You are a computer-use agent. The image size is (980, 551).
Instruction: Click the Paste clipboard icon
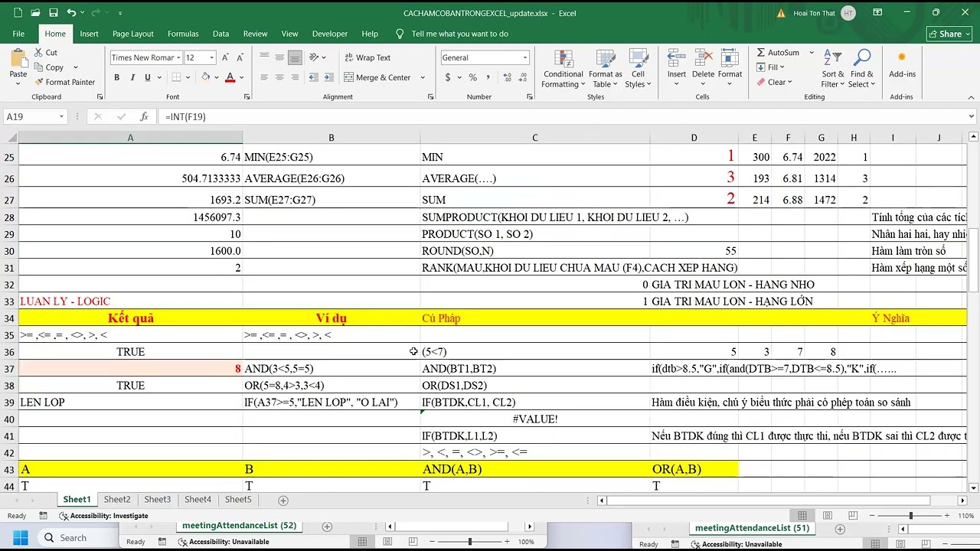point(18,58)
